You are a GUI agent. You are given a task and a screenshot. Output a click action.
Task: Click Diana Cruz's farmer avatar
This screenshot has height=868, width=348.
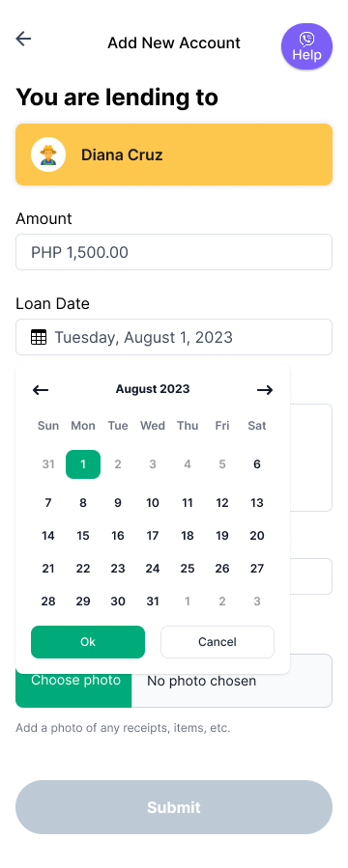click(x=48, y=154)
